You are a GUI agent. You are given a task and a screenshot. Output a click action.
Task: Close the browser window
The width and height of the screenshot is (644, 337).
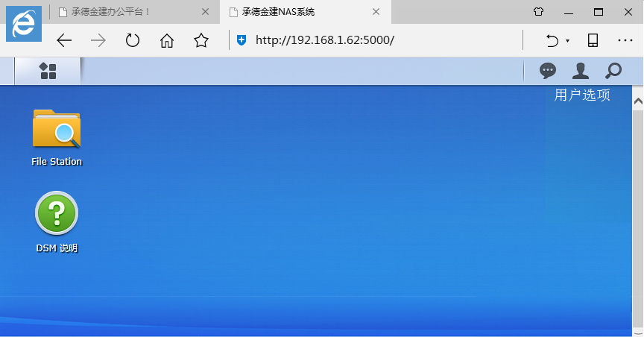tap(628, 13)
